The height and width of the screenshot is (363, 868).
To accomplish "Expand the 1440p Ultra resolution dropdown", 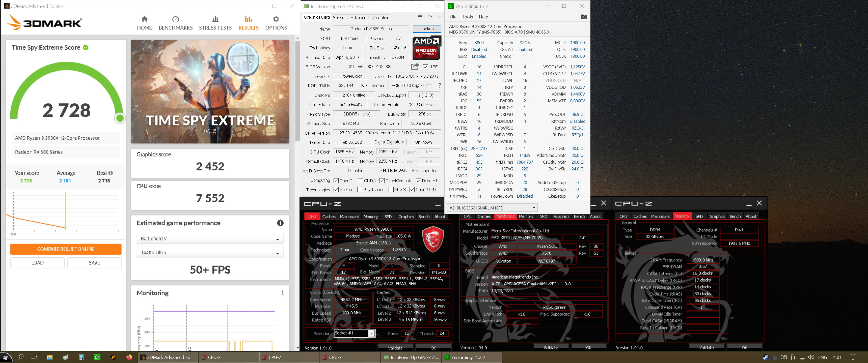I will (x=210, y=253).
